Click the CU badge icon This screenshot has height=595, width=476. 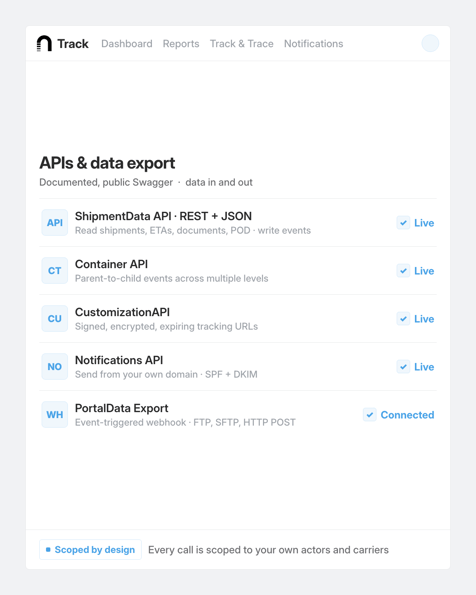(55, 319)
